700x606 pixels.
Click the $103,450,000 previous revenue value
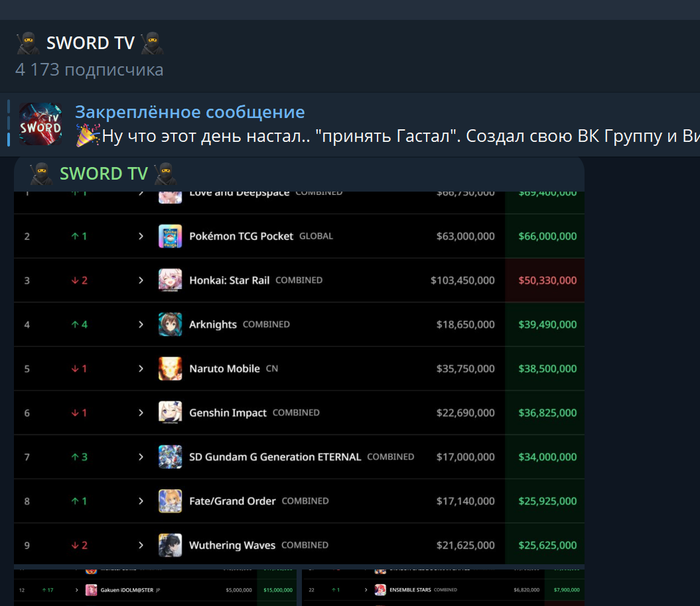point(462,280)
